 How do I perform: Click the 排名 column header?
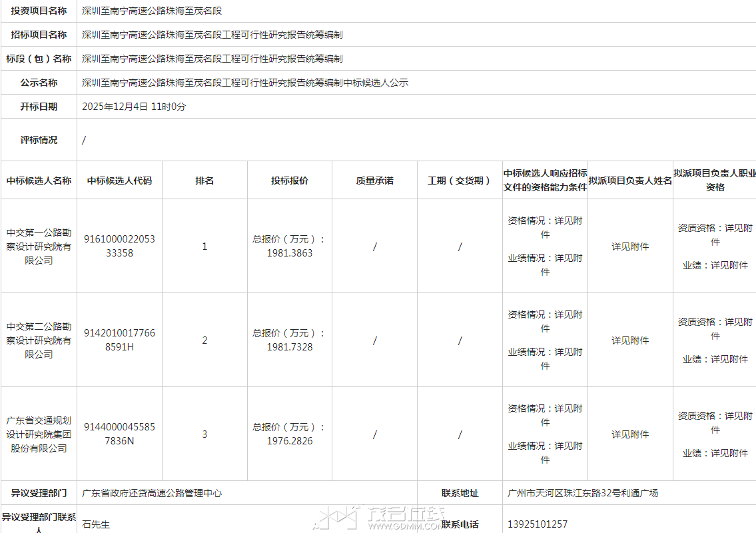(204, 181)
